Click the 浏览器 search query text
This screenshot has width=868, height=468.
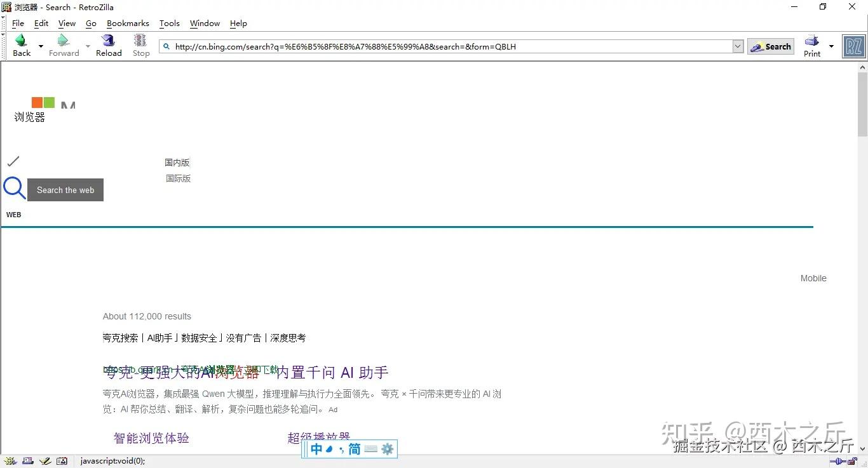pyautogui.click(x=30, y=117)
